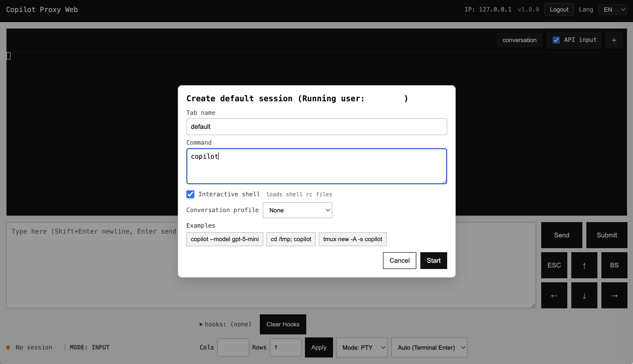Screen dimensions: 633x364
Task: Start the default session
Action: 433,260
